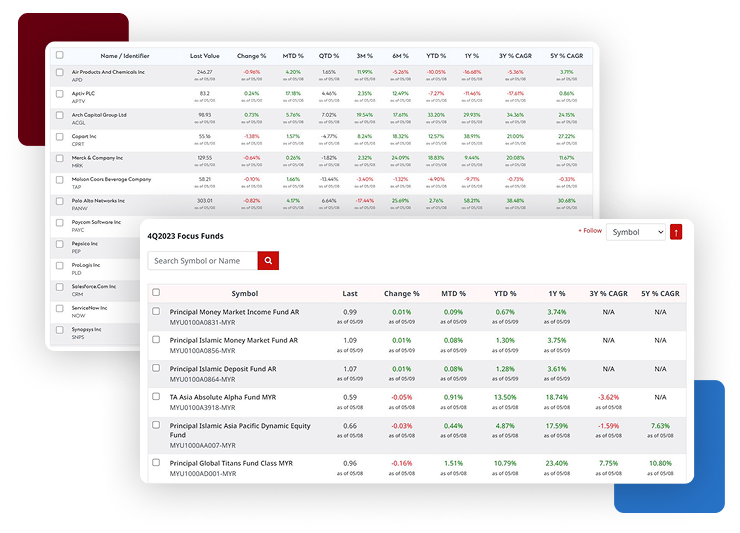The width and height of the screenshot is (740, 533).
Task: Focus the Search Symbol or Name field
Action: coord(203,261)
